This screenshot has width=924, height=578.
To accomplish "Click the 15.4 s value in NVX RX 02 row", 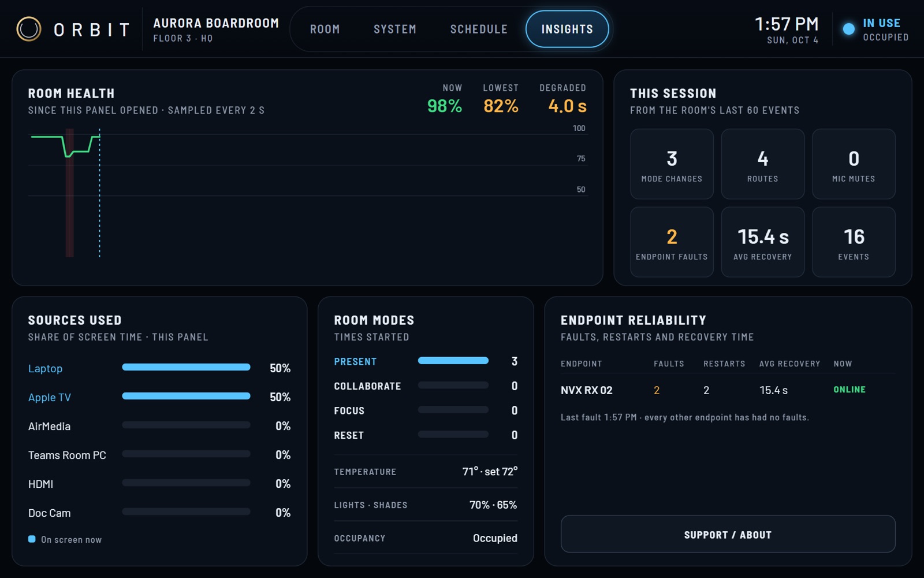I will point(773,390).
